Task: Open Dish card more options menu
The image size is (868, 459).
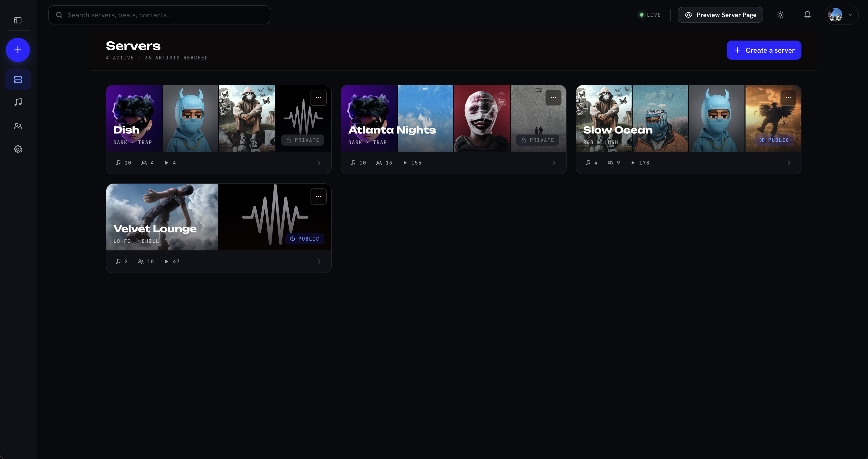Action: click(x=318, y=98)
